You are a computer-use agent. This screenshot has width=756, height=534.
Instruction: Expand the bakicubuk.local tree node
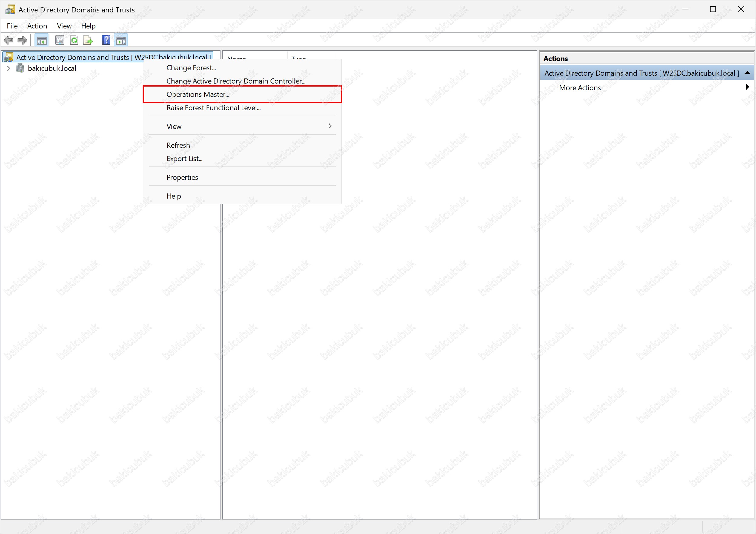[x=8, y=68]
